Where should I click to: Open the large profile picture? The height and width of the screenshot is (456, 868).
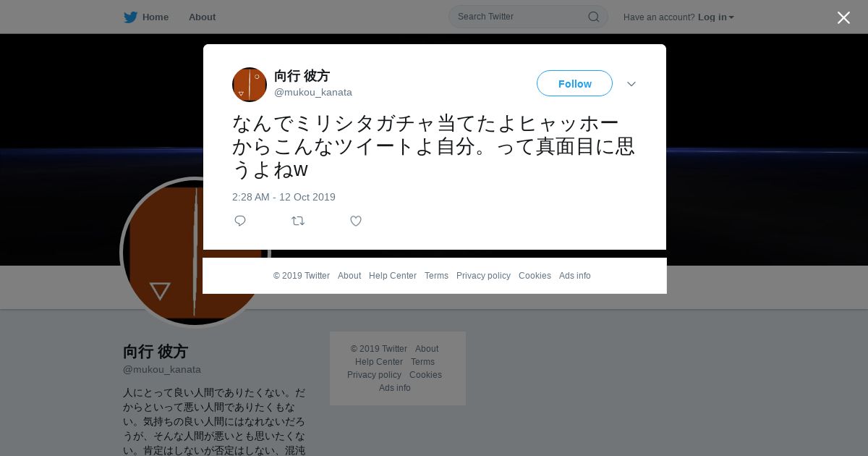point(195,252)
